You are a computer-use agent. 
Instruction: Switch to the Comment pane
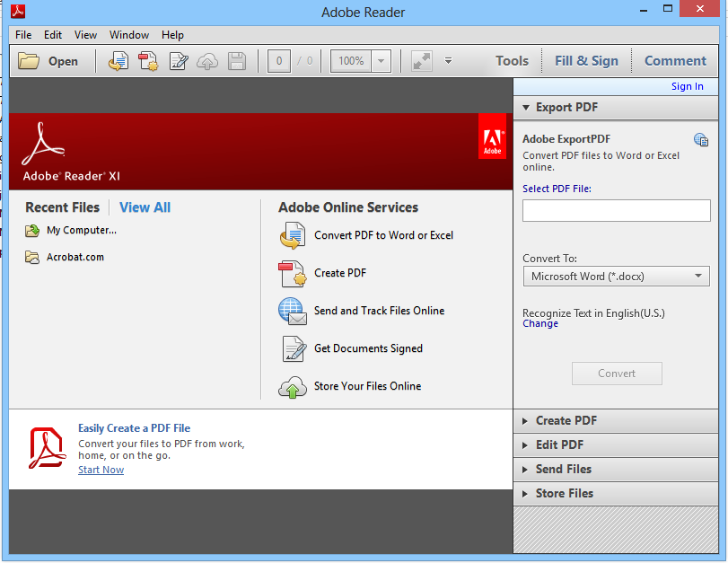676,61
